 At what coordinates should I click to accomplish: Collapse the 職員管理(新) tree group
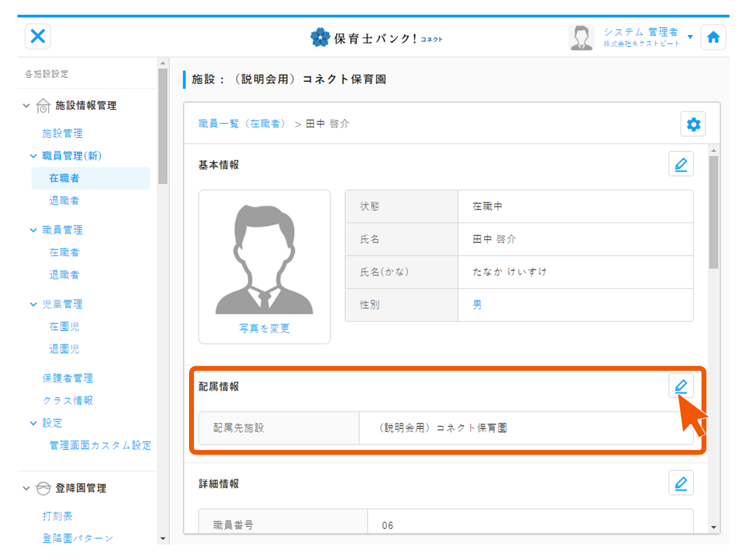coord(33,156)
